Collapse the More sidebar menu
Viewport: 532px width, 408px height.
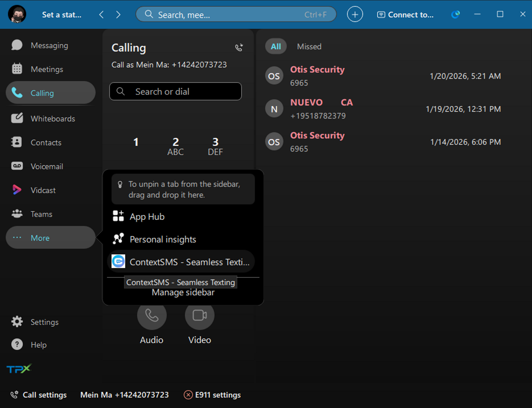tap(50, 238)
